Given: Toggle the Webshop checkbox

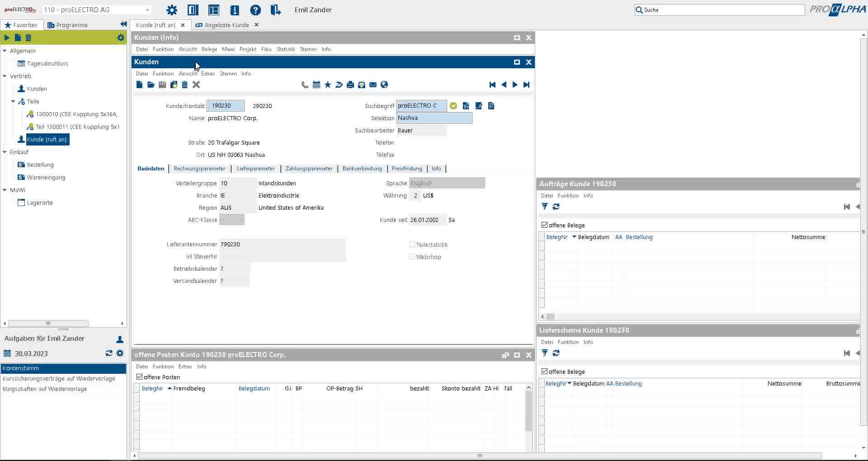Looking at the screenshot, I should tap(412, 256).
